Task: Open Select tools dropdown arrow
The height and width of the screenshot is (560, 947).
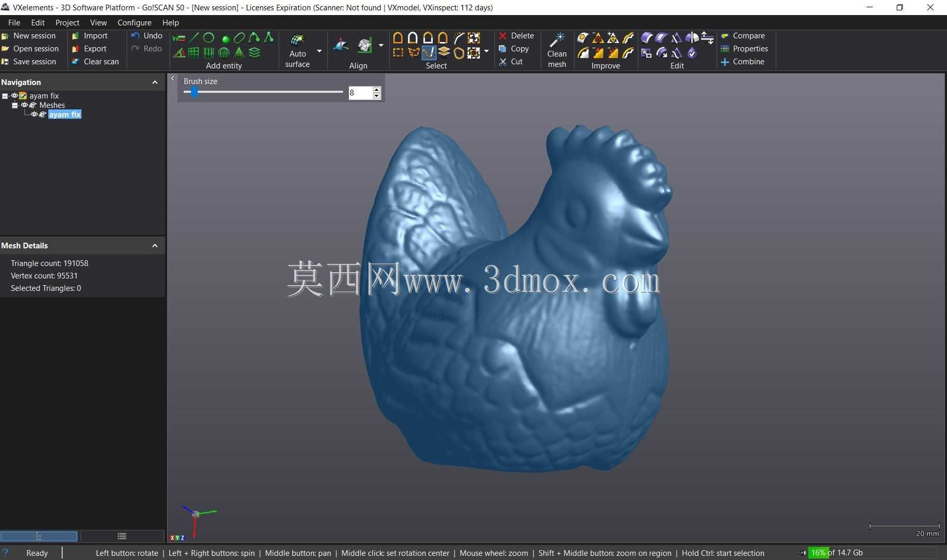Action: 486,51
